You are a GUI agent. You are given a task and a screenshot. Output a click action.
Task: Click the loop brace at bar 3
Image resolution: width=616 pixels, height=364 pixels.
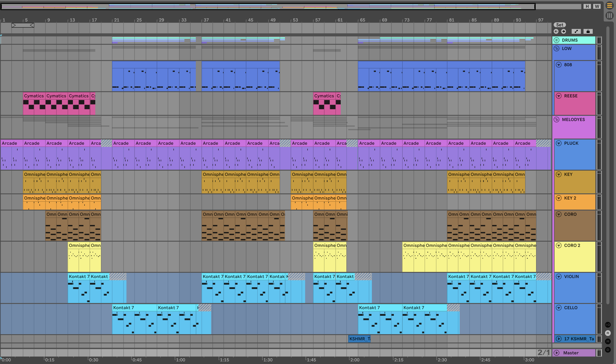[x=23, y=25]
